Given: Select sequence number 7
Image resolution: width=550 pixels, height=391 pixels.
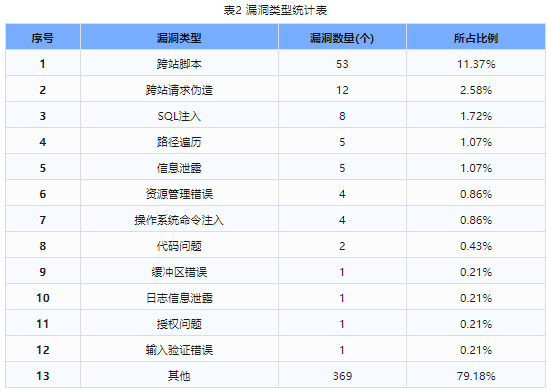Looking at the screenshot, I should click(43, 220).
